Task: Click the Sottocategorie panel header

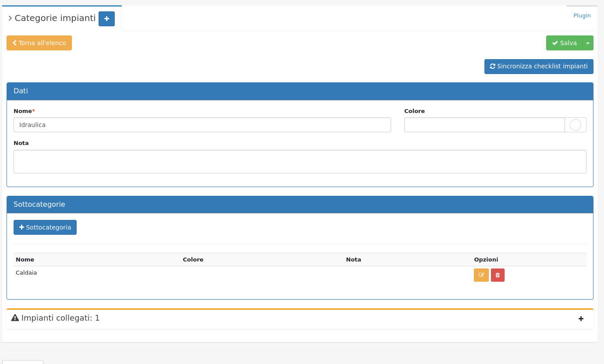Action: 300,205
